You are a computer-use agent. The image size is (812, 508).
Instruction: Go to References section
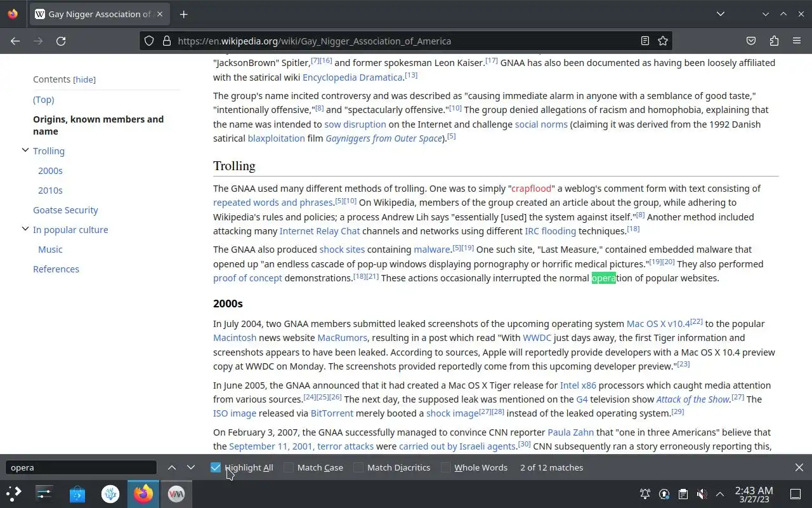coord(56,269)
